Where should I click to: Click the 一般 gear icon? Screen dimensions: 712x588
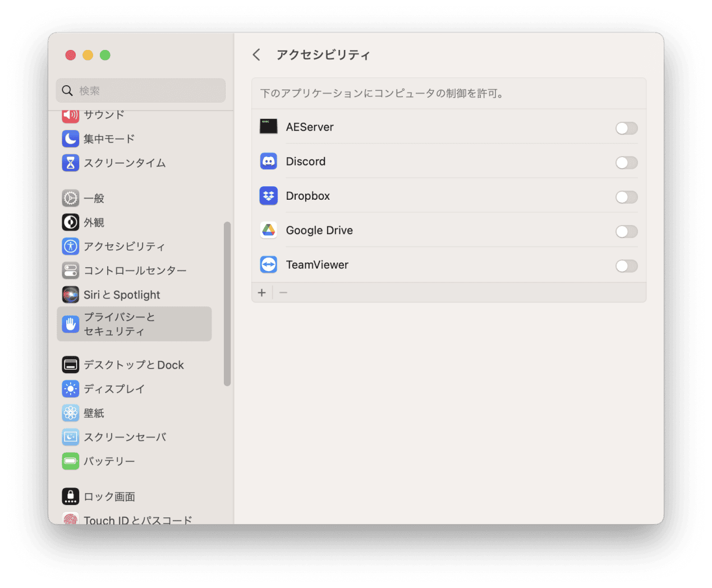click(x=71, y=198)
